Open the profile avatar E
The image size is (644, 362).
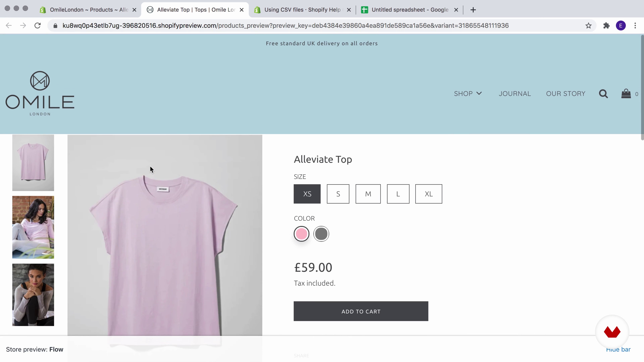pos(621,25)
